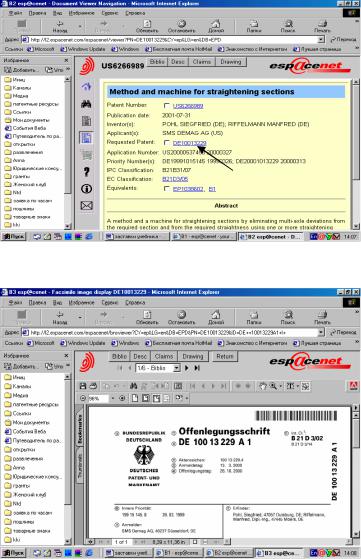361x559 pixels.
Task: Open the EP1036602 equivalents link
Action: point(188,189)
